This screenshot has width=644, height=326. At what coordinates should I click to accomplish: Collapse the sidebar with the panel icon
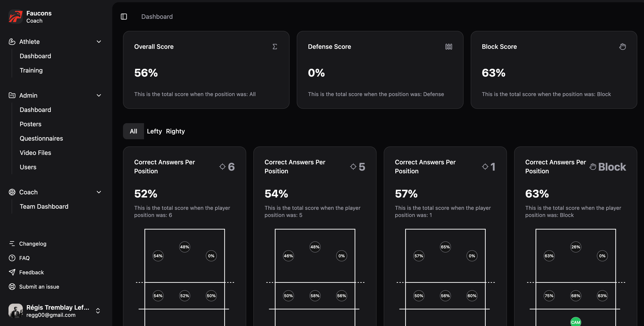[124, 16]
